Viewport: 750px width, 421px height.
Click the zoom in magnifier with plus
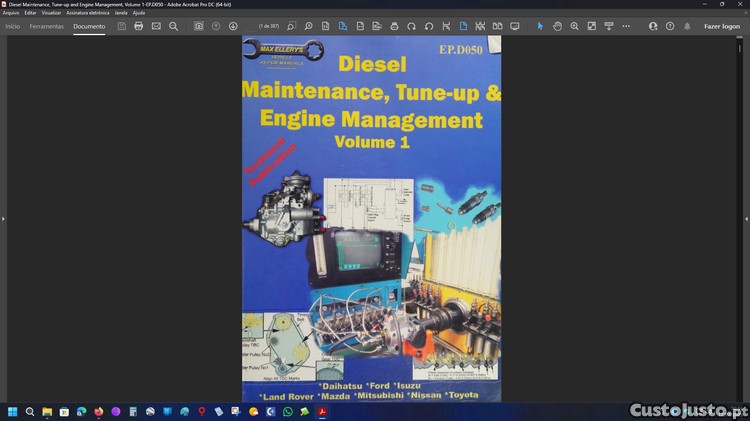[575, 26]
